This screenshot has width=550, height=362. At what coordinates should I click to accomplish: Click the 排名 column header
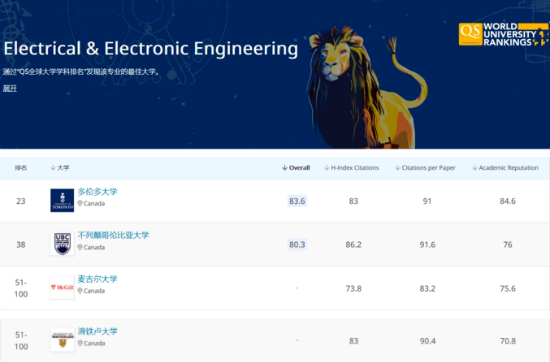tap(21, 168)
